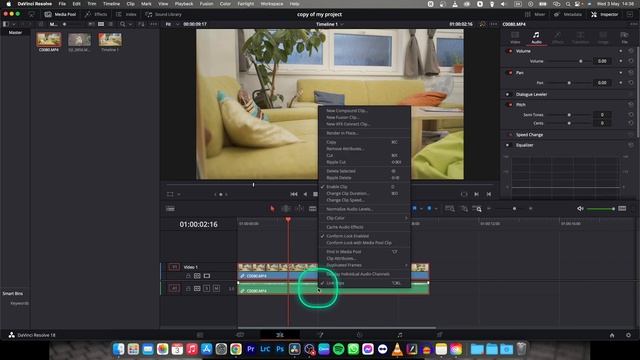This screenshot has width=640, height=360.
Task: Toggle Enable Clip in context menu
Action: point(364,187)
